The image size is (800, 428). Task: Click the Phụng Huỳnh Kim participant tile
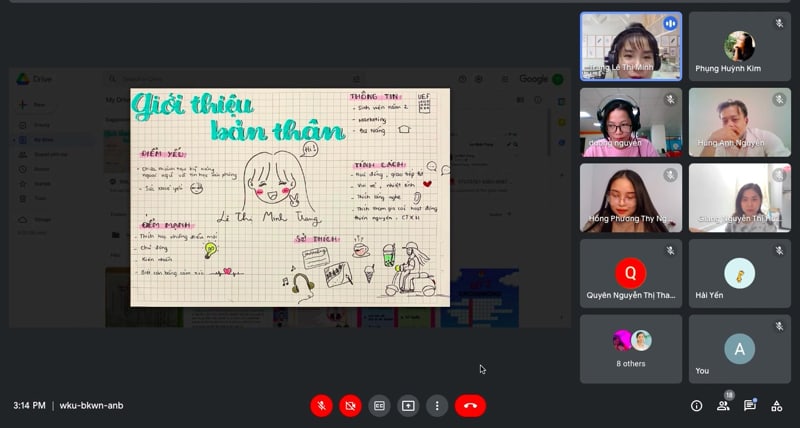pyautogui.click(x=739, y=45)
